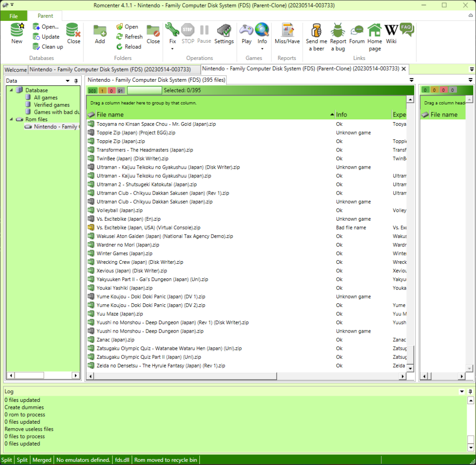Click the selection progress bar
This screenshot has height=465, width=476.
click(x=145, y=91)
